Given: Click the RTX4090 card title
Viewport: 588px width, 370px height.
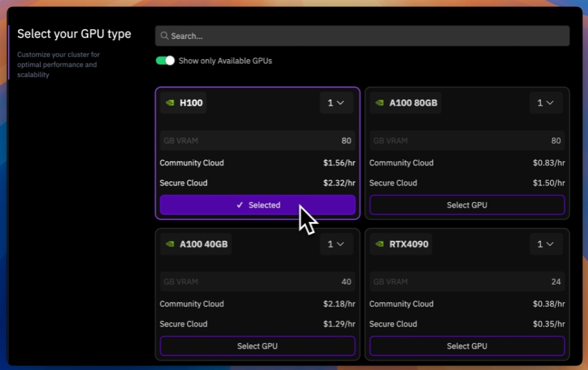Looking at the screenshot, I should coord(409,244).
